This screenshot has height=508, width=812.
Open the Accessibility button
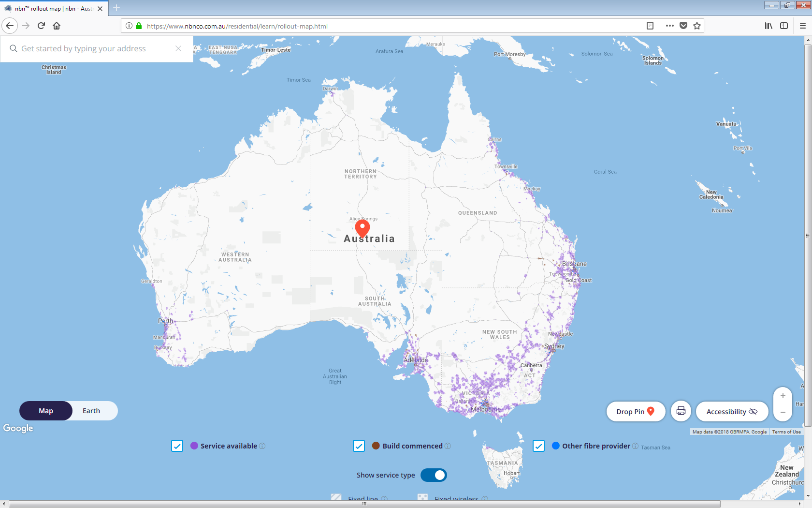coord(731,412)
